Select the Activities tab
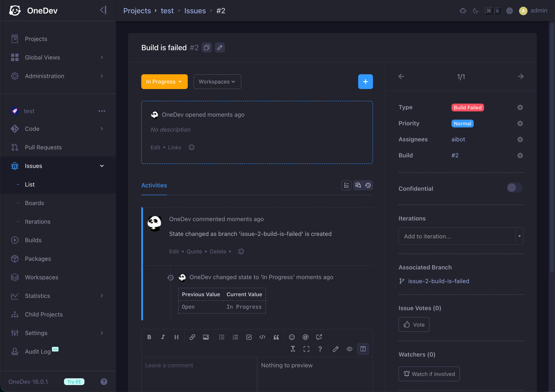 [x=154, y=185]
